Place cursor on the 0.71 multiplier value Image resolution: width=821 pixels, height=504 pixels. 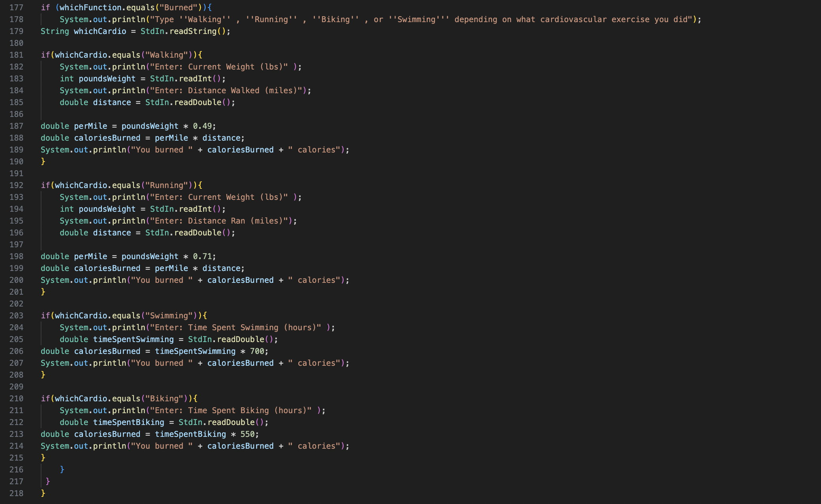[x=202, y=256]
